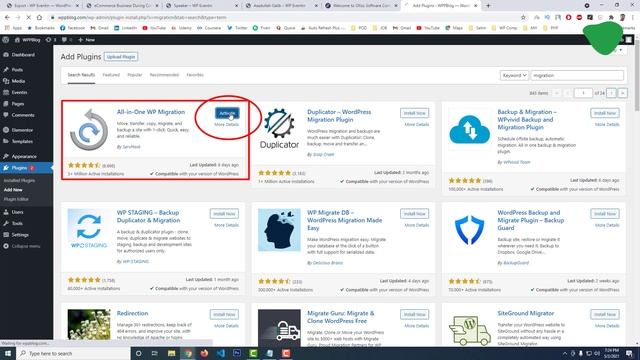Install WP STAGING Backup Duplicator plugin
Screen dimensions: 640x360
[224, 213]
